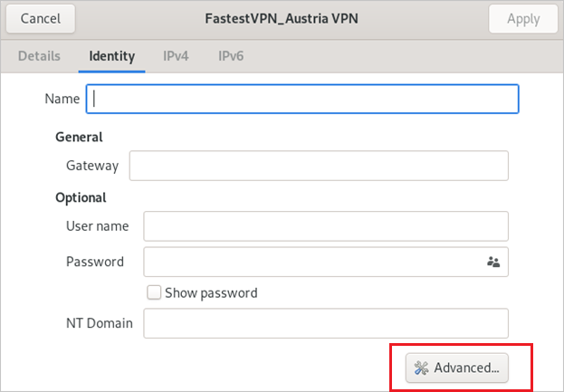564x392 pixels.
Task: Open the IPv4 tab
Action: coord(176,56)
